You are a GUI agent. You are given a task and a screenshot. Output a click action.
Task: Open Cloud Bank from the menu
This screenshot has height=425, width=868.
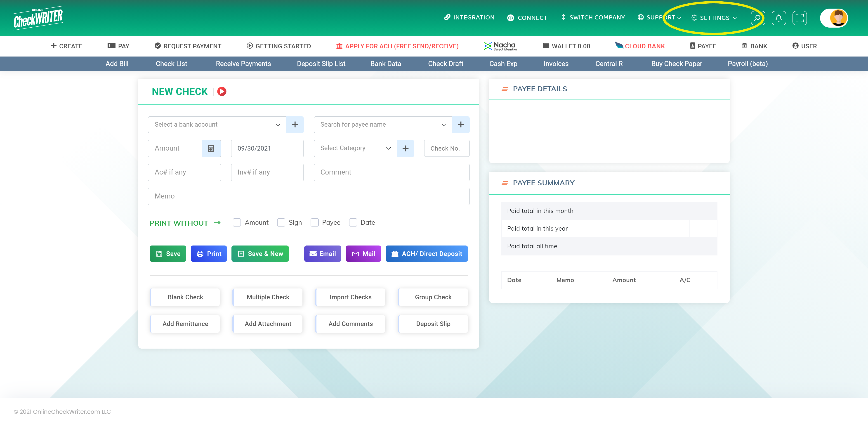coord(640,46)
